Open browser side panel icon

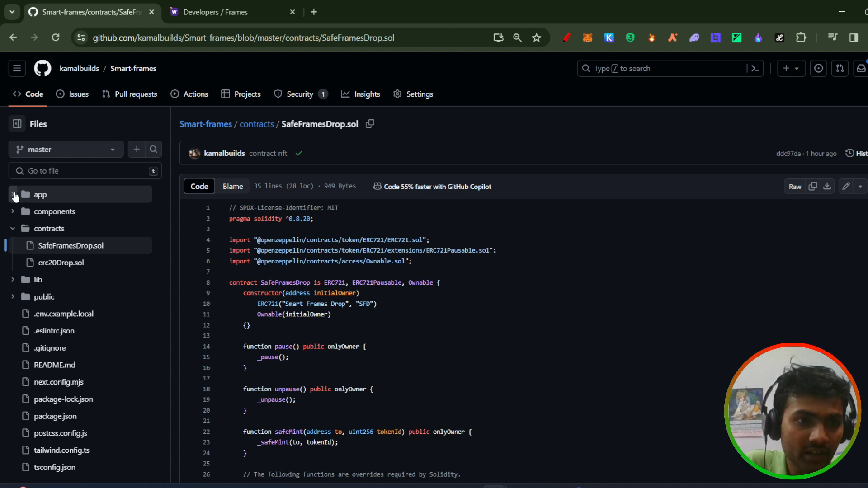[854, 38]
